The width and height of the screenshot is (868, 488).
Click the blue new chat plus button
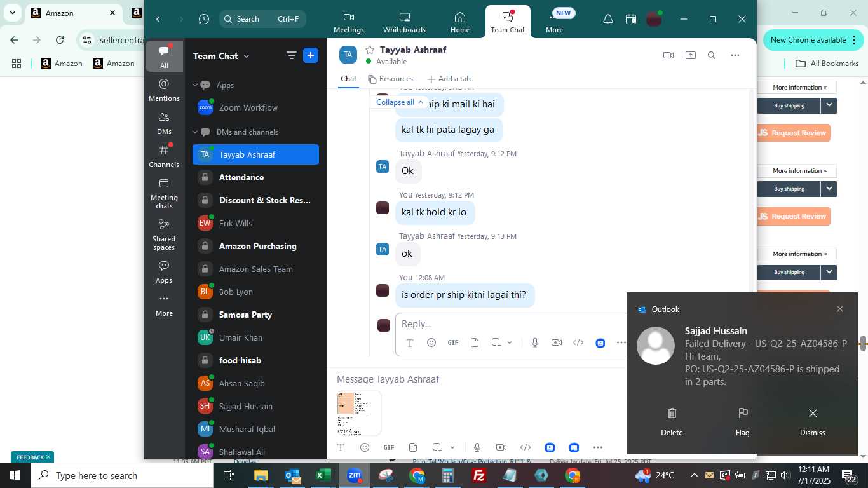click(x=311, y=56)
